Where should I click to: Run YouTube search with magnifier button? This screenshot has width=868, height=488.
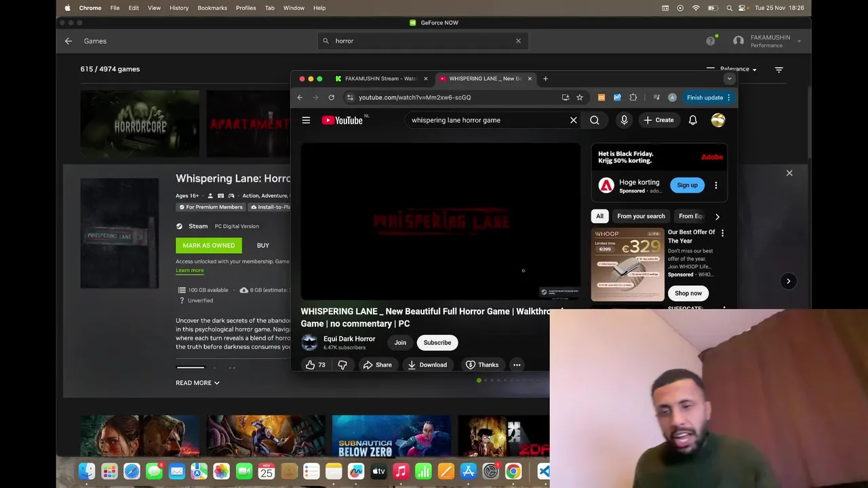pos(595,120)
